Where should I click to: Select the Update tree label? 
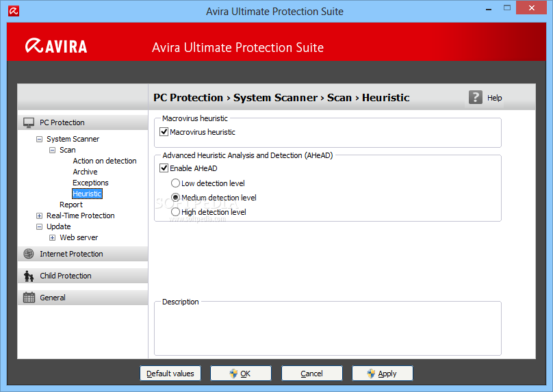[x=59, y=226]
